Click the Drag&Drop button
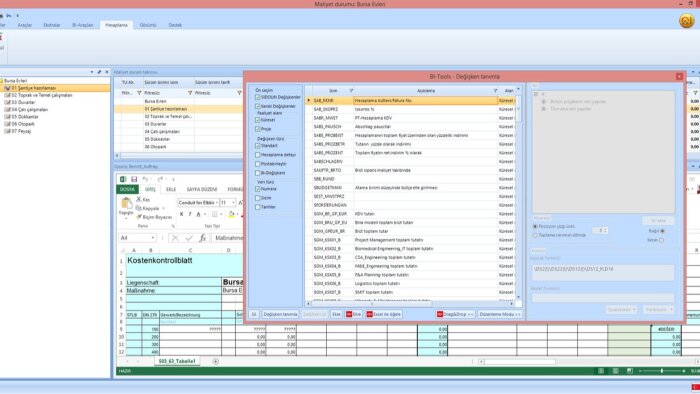Image resolution: width=700 pixels, height=394 pixels. click(455, 314)
